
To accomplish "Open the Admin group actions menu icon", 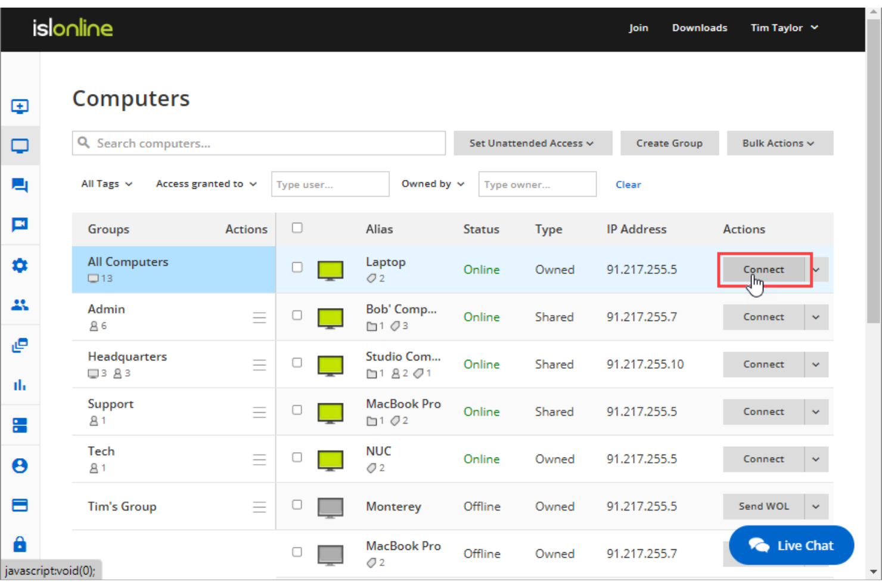I will (259, 318).
